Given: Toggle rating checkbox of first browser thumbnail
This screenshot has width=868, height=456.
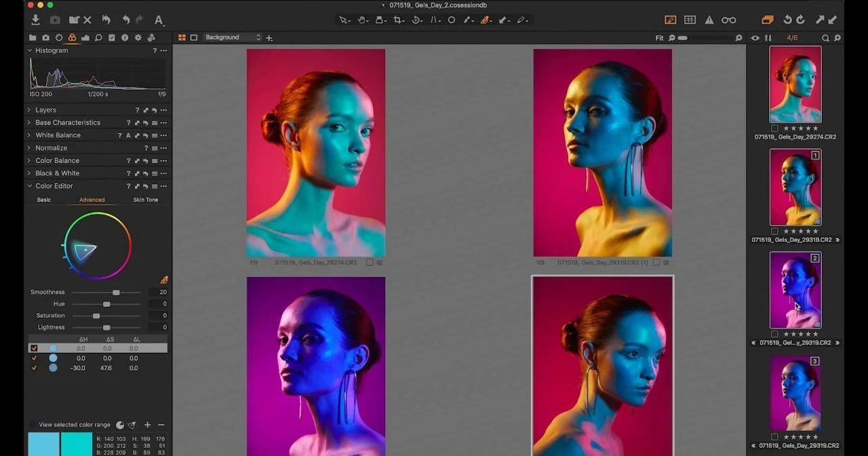Looking at the screenshot, I should 775,128.
